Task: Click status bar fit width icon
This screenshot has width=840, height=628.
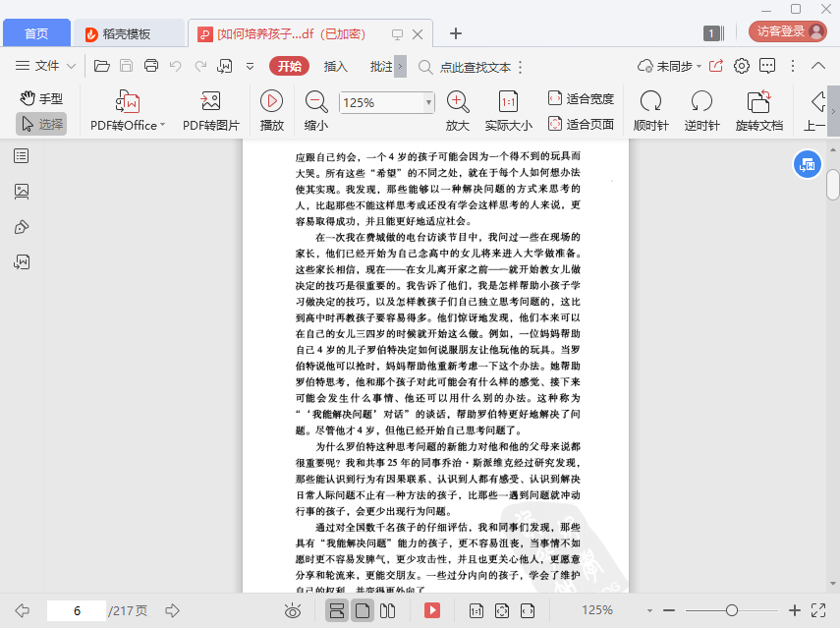Action: point(528,610)
